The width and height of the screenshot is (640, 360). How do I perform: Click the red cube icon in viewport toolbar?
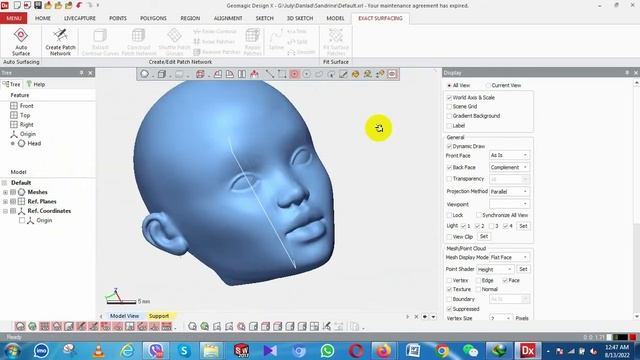point(200,74)
